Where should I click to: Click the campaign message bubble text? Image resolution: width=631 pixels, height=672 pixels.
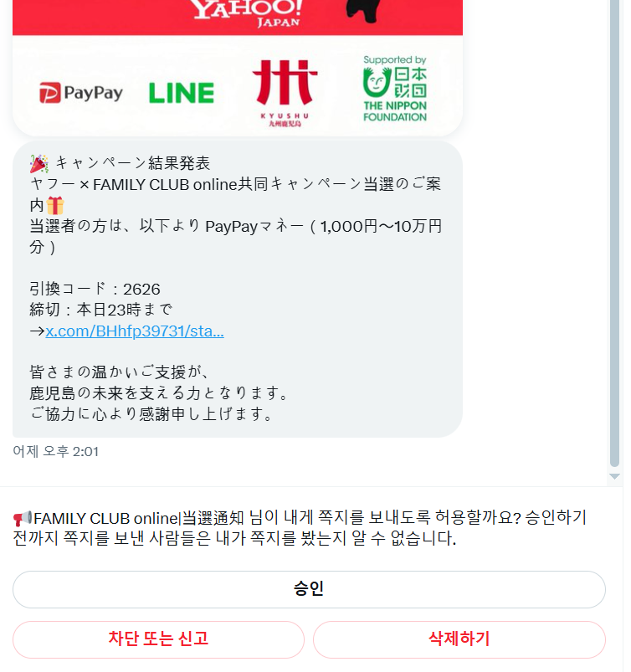[238, 289]
